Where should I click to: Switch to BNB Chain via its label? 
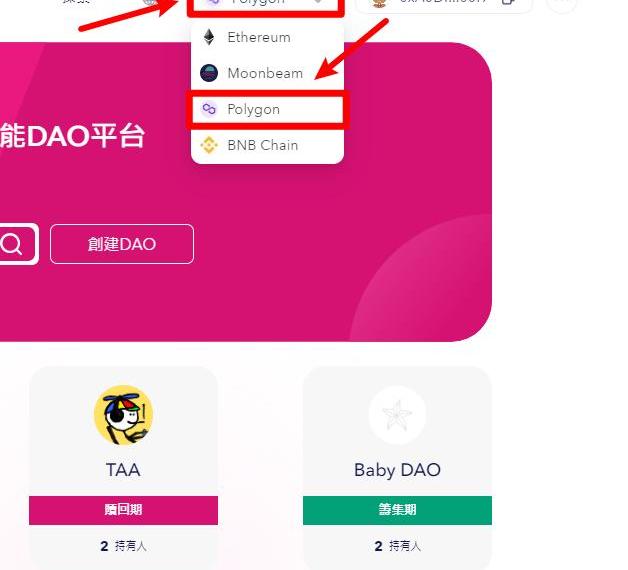pyautogui.click(x=262, y=145)
